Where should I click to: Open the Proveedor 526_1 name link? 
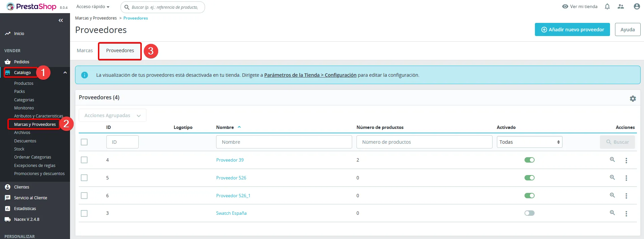click(233, 196)
